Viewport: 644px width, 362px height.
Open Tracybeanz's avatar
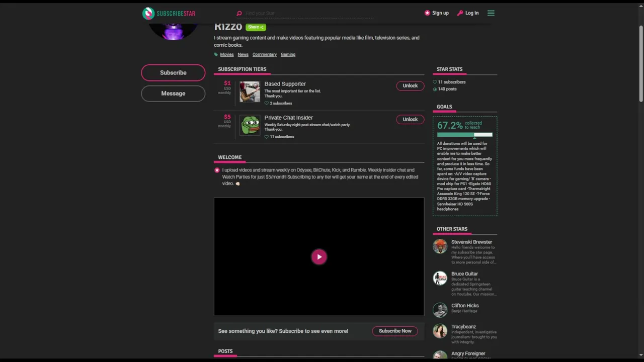(440, 331)
